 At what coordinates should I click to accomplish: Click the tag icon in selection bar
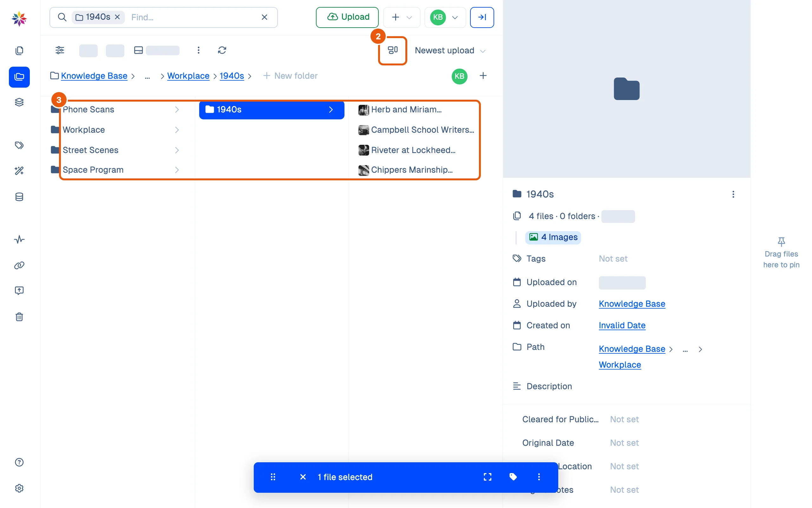pos(513,477)
